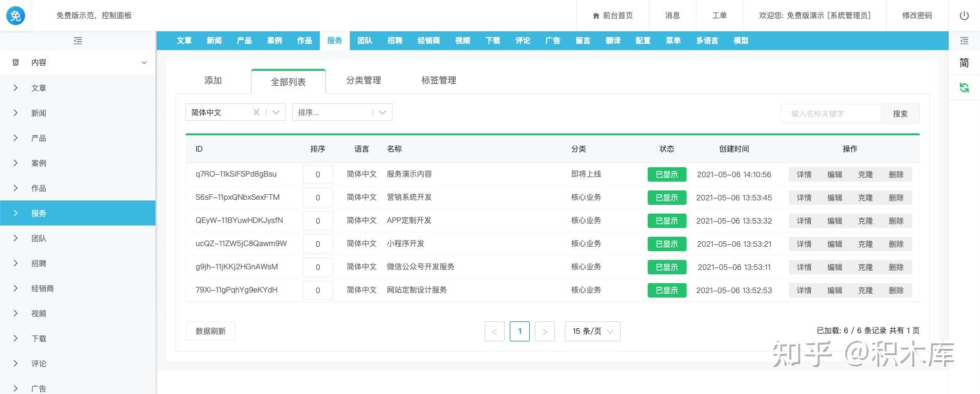Open the 消息 messages menu
The image size is (980, 394).
673,16
